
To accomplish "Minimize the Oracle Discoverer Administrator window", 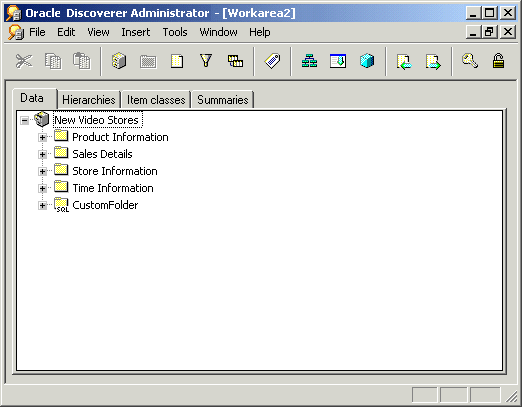I will click(x=473, y=13).
